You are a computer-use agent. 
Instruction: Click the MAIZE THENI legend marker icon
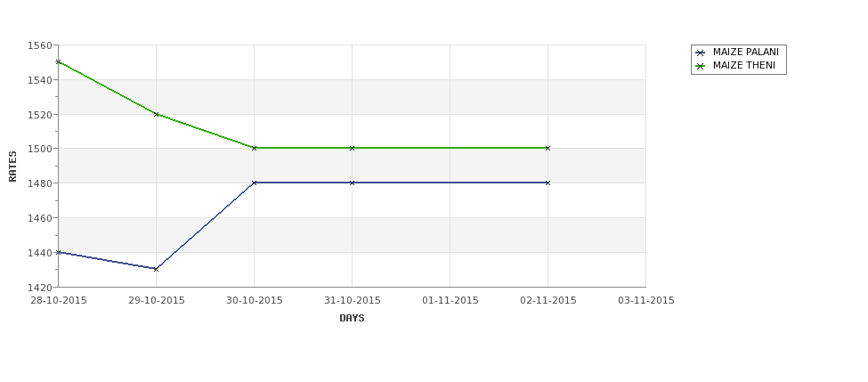(701, 66)
